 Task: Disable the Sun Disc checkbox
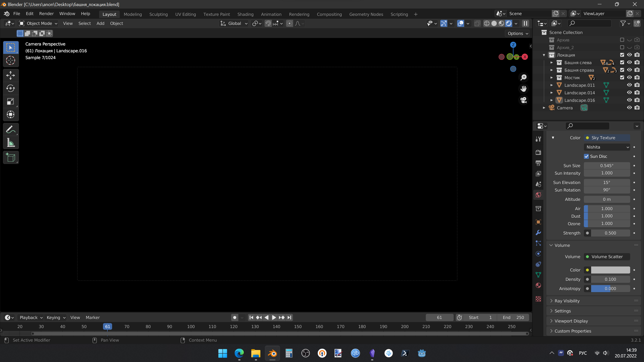586,156
